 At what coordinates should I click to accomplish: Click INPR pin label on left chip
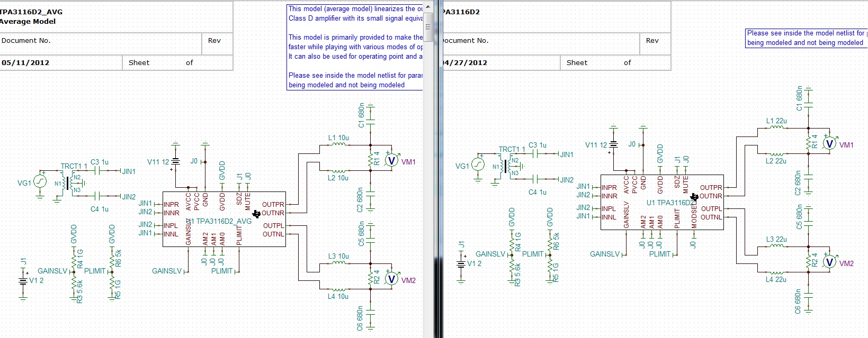pos(171,205)
